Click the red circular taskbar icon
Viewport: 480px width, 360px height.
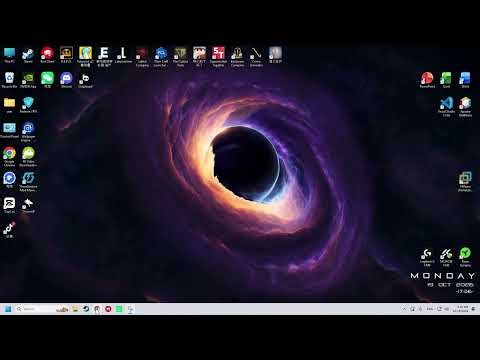[x=108, y=309]
